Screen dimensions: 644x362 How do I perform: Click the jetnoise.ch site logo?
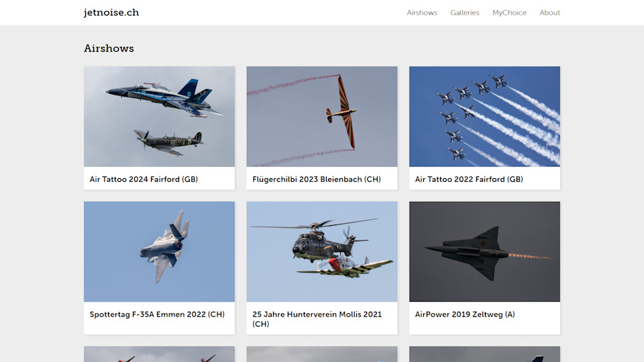[x=111, y=13]
